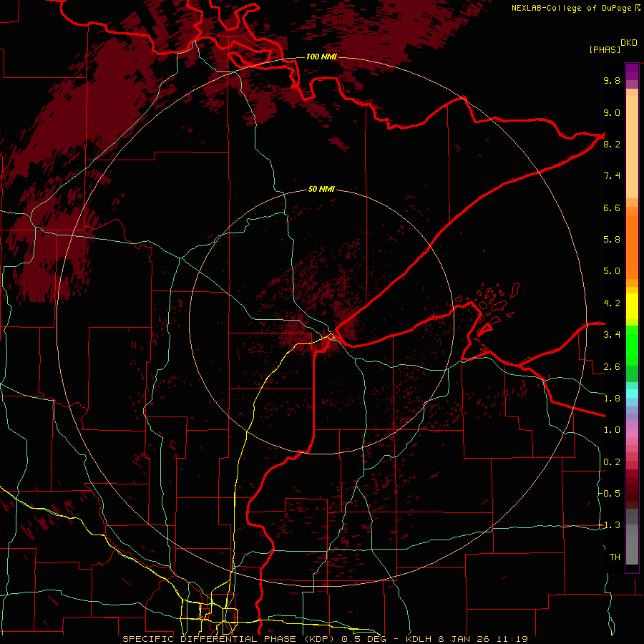Click the 3.4 scale value

[x=612, y=335]
